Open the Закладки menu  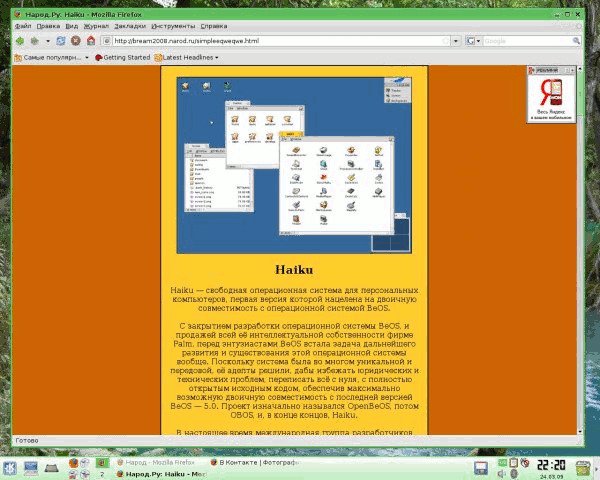130,26
